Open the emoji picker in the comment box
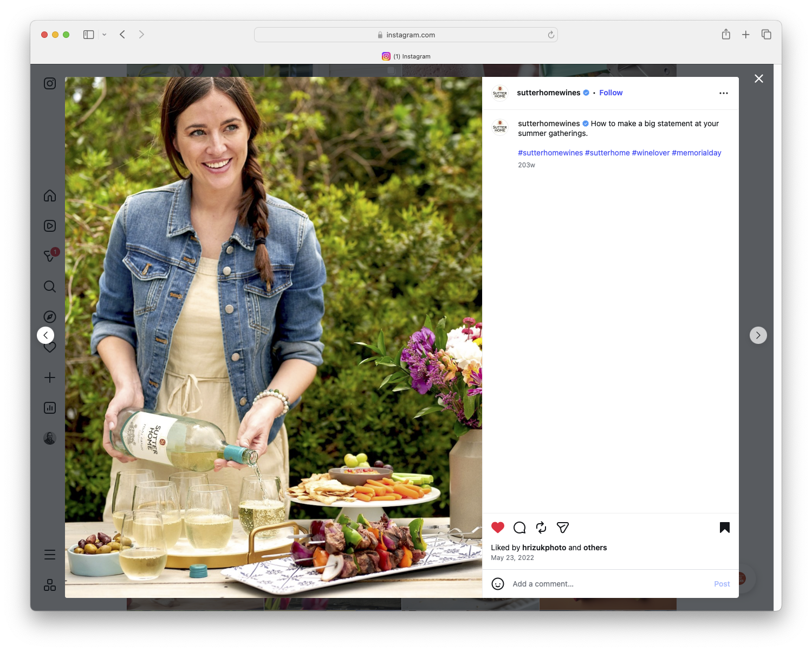 (498, 584)
